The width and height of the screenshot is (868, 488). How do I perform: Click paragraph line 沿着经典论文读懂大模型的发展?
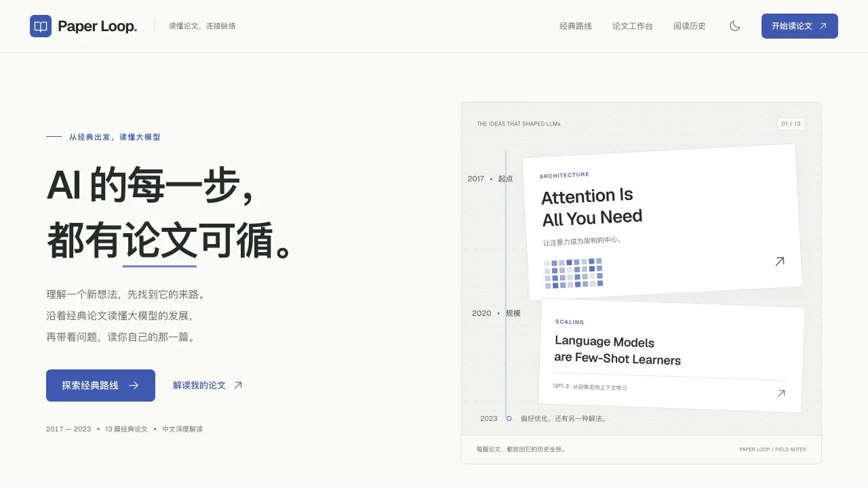119,316
